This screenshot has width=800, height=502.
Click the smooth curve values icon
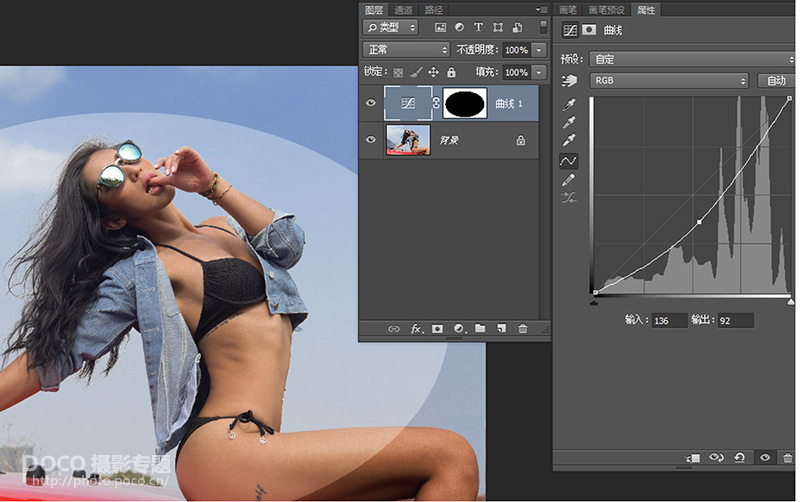569,198
